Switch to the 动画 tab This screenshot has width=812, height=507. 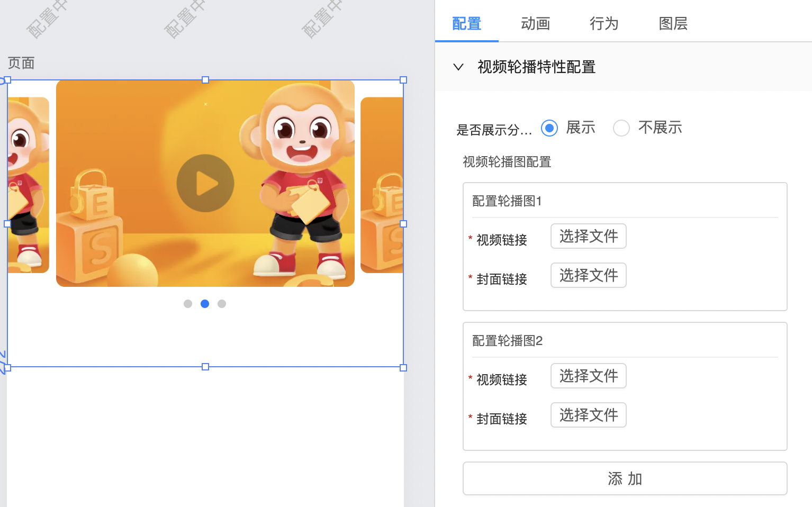tap(535, 23)
